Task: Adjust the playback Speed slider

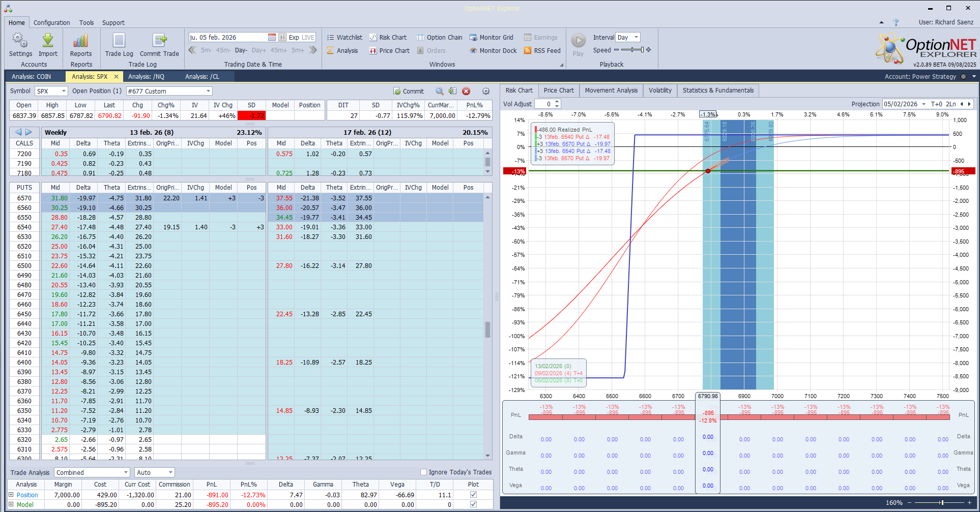Action: [632, 50]
